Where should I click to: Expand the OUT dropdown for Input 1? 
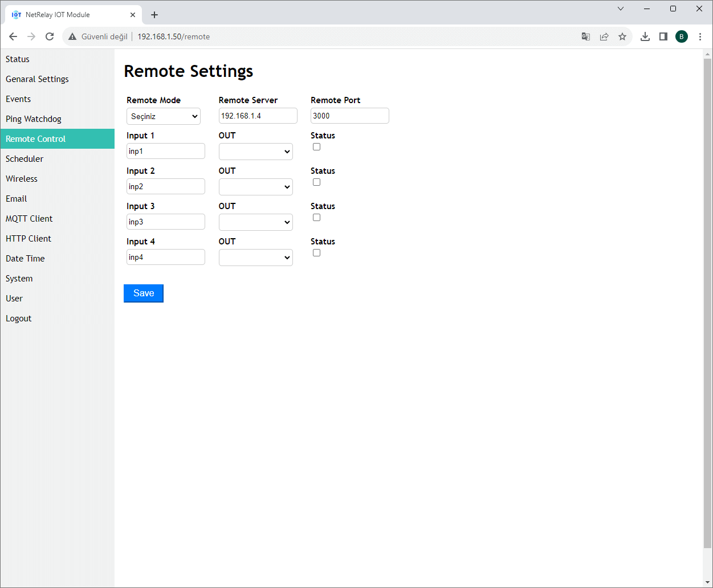click(255, 151)
